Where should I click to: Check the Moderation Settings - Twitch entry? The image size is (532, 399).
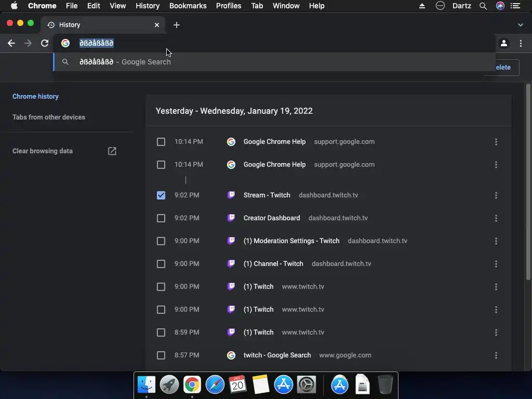tap(161, 241)
